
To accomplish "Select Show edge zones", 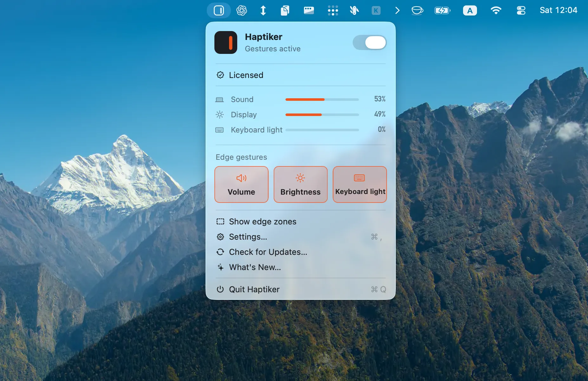I will (300, 222).
